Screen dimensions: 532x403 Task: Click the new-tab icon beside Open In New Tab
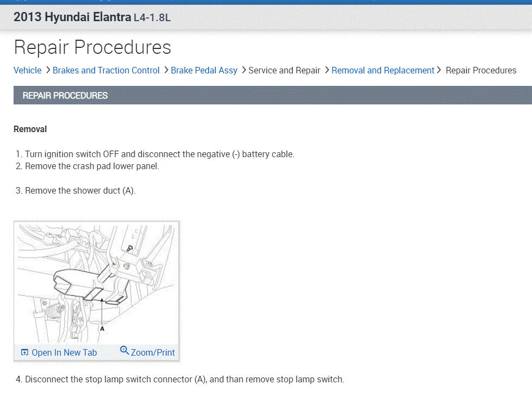pyautogui.click(x=24, y=352)
